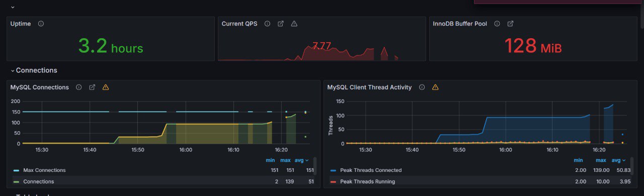Click the InnoDB Buffer Pool panel title
Viewport: 644px width, 196px height.
[460, 24]
